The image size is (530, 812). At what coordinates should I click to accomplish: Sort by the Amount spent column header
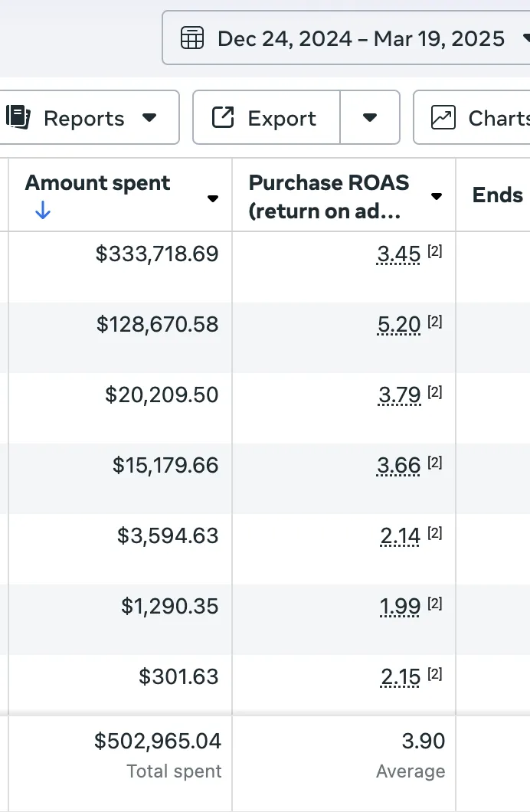[x=98, y=183]
